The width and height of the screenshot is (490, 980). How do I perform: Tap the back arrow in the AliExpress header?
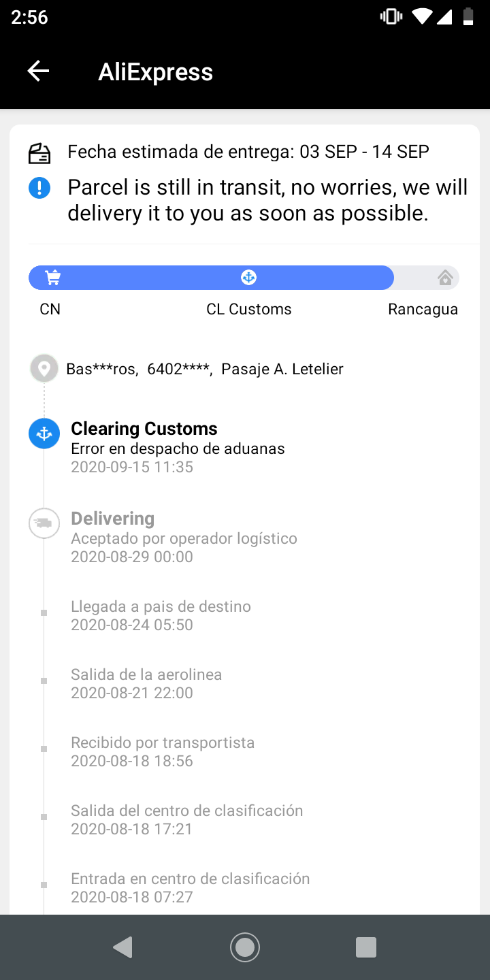tap(38, 71)
